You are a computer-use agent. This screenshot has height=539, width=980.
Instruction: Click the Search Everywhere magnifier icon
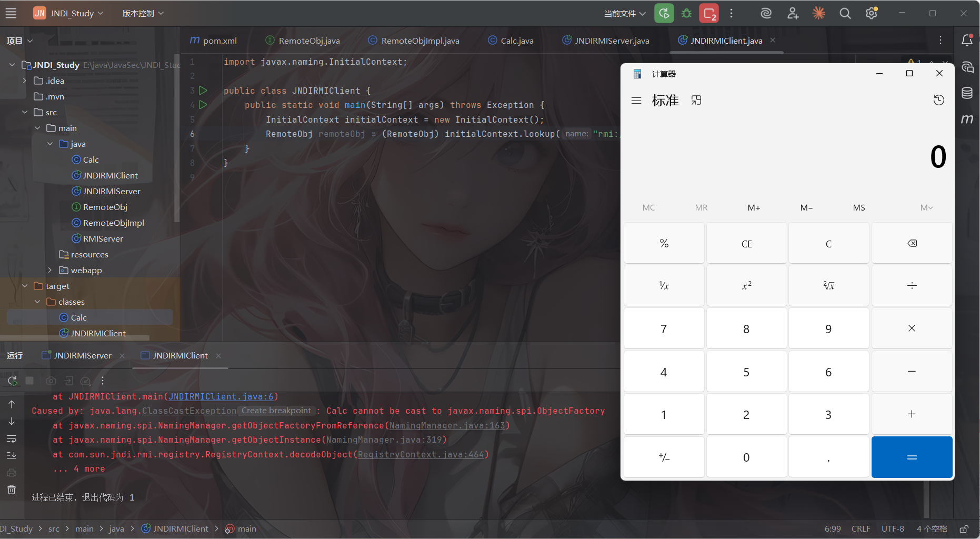coord(845,13)
